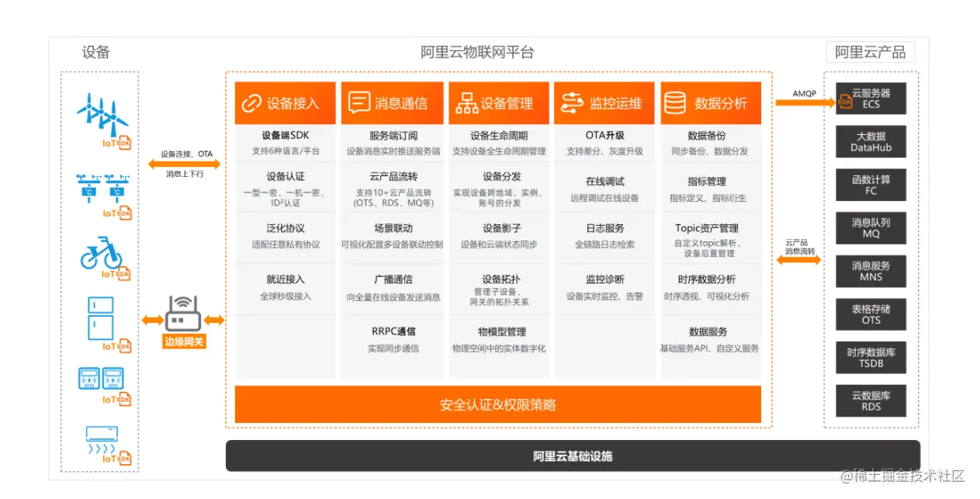Click the 就近接入 item
The height and width of the screenshot is (499, 980).
(286, 279)
